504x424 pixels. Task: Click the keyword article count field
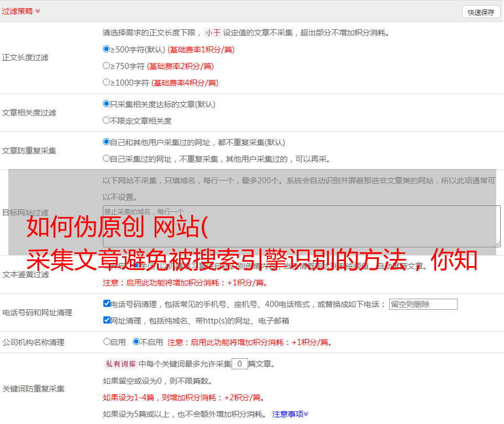239,364
